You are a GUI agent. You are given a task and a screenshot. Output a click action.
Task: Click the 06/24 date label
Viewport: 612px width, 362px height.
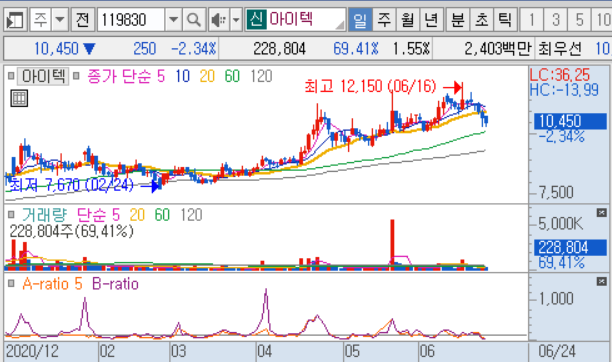tap(557, 351)
